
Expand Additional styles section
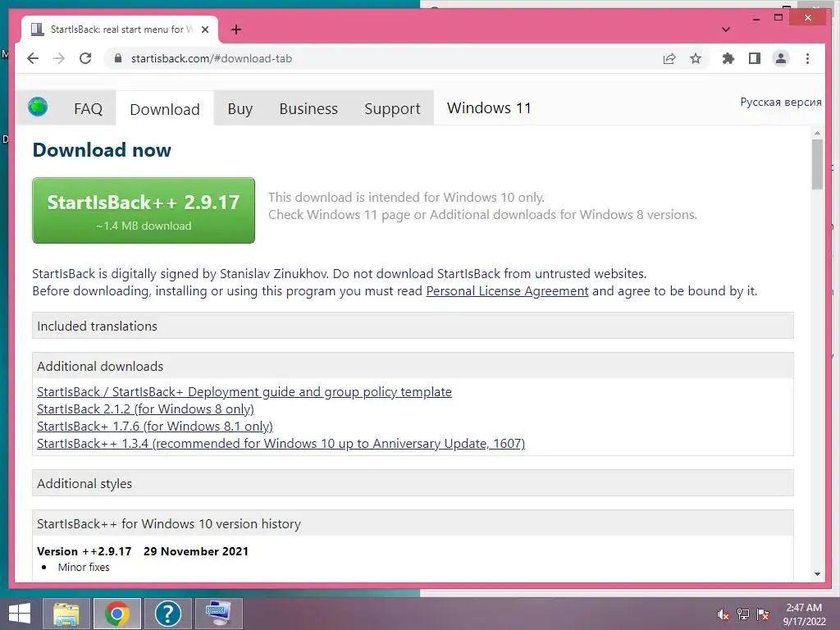(413, 483)
